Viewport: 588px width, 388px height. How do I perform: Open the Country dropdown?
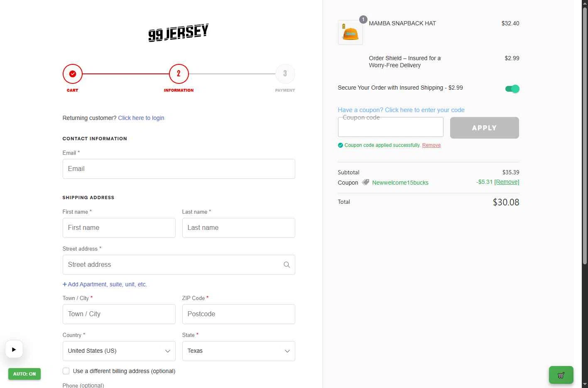coord(119,351)
